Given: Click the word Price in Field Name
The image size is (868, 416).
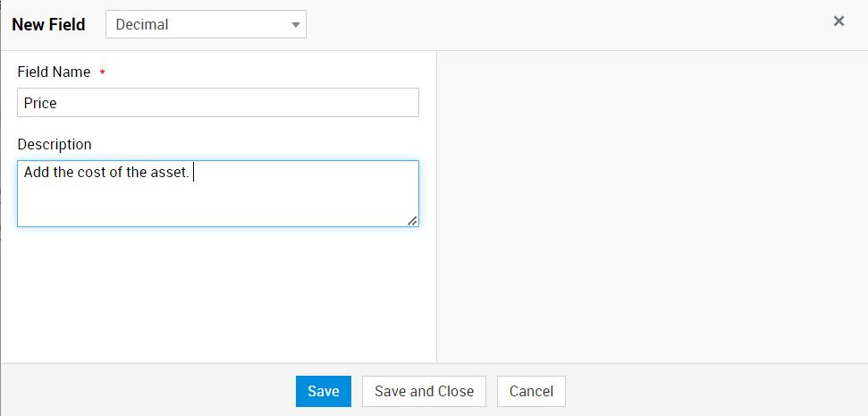Looking at the screenshot, I should [x=40, y=103].
